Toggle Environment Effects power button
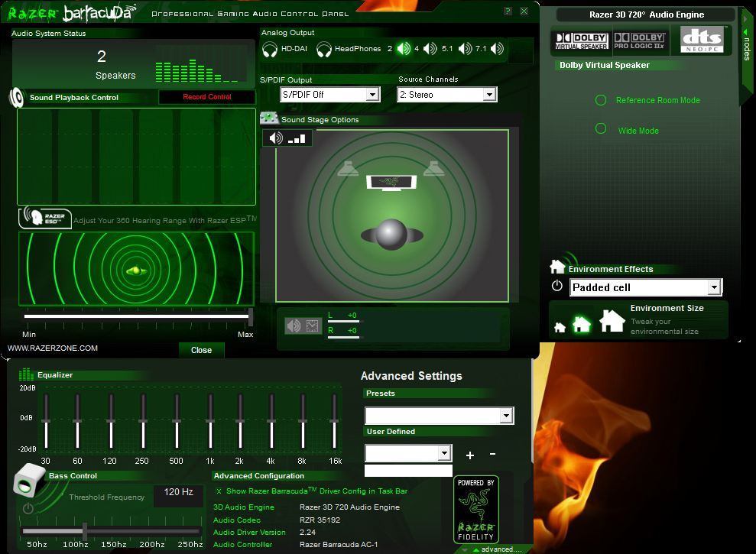 click(x=557, y=286)
